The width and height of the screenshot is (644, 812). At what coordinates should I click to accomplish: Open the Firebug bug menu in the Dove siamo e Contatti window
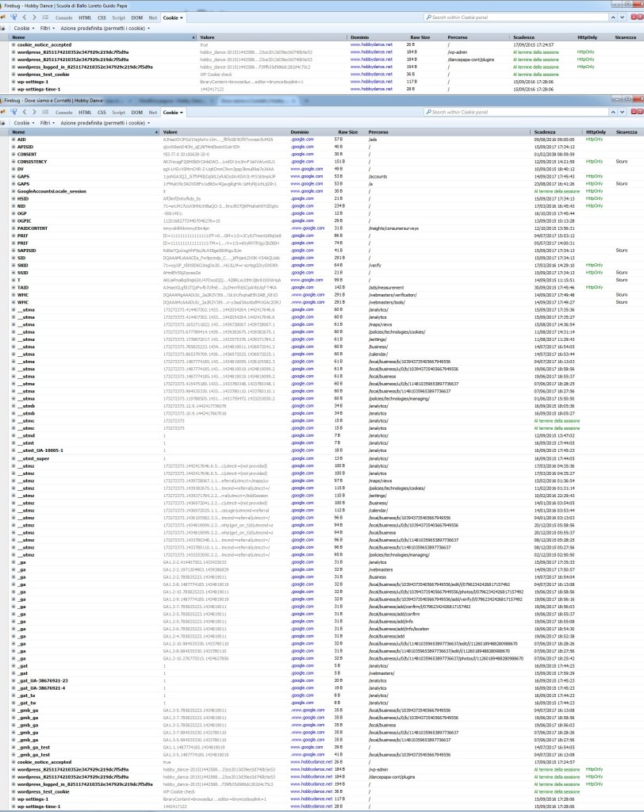point(3,113)
